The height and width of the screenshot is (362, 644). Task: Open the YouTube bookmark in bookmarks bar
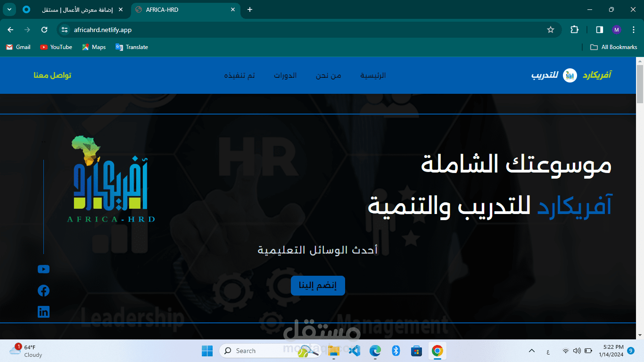[56, 47]
